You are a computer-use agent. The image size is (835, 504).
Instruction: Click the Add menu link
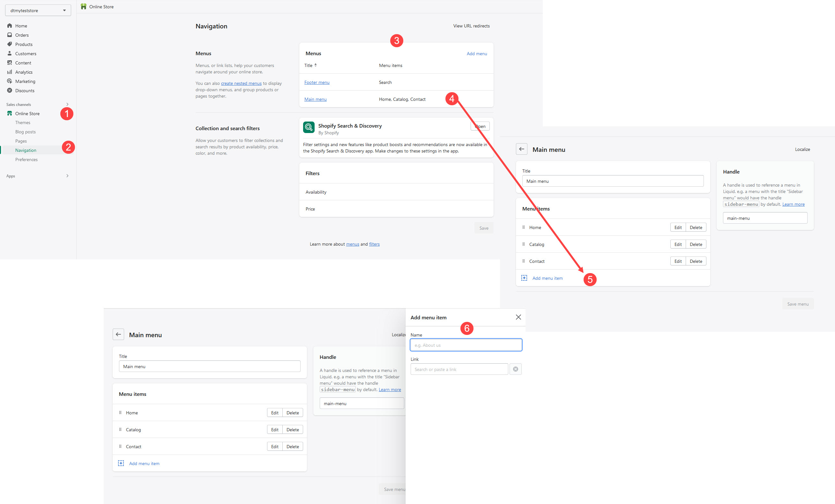pos(476,54)
